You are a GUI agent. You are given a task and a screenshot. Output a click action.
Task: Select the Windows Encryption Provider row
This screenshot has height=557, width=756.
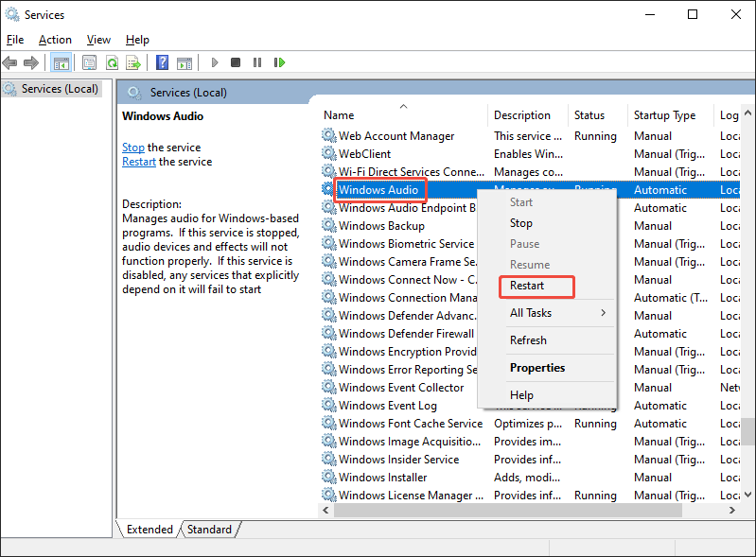click(530, 351)
